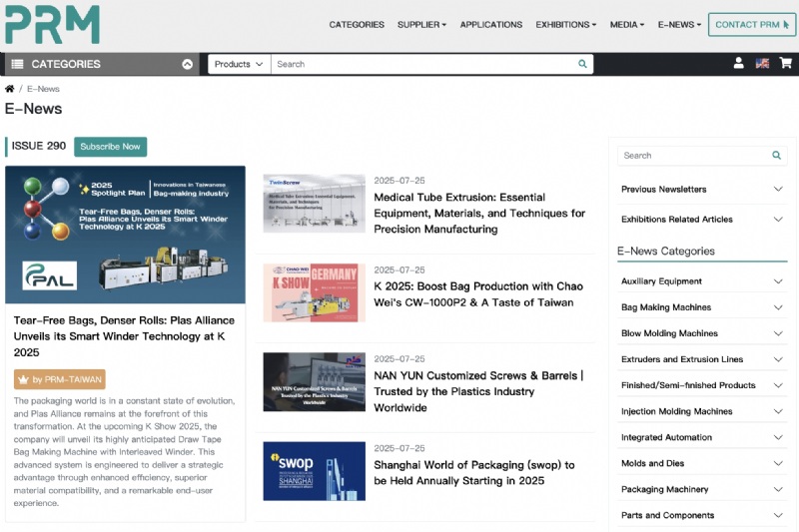Open the Exhibitions menu

565,25
